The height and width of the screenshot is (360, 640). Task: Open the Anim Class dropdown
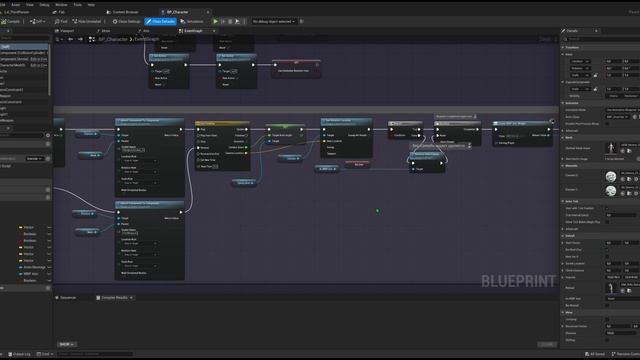[618, 117]
